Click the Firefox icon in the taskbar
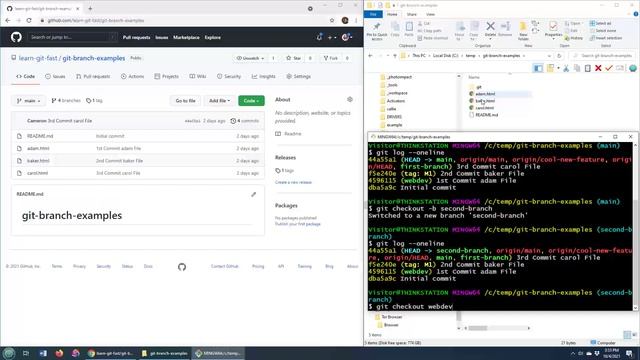 pyautogui.click(x=59, y=353)
